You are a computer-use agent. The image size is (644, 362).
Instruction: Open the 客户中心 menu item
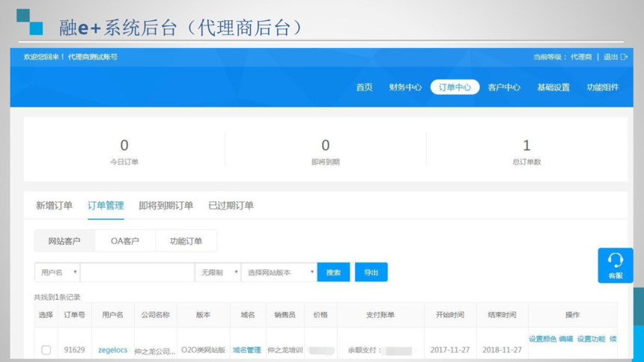tap(504, 88)
